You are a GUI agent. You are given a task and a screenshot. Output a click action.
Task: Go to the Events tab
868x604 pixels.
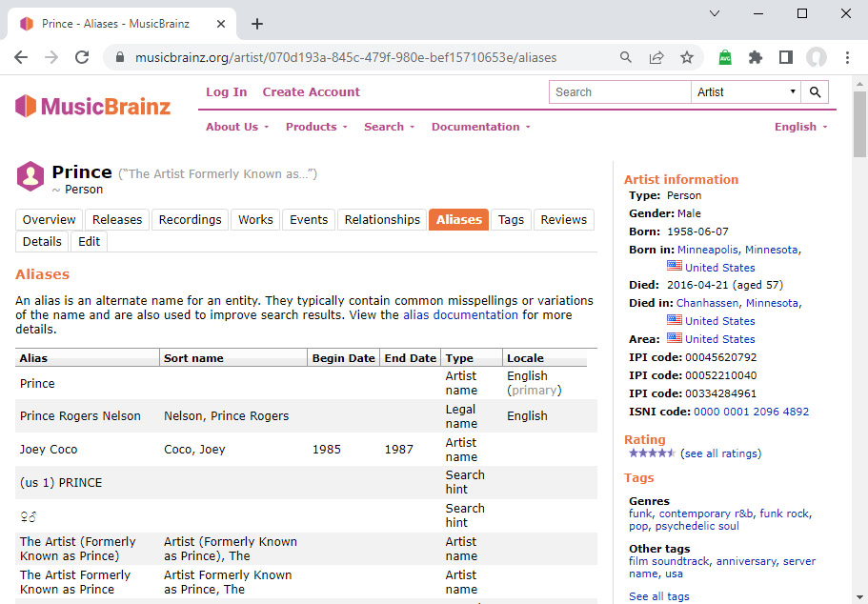point(309,220)
